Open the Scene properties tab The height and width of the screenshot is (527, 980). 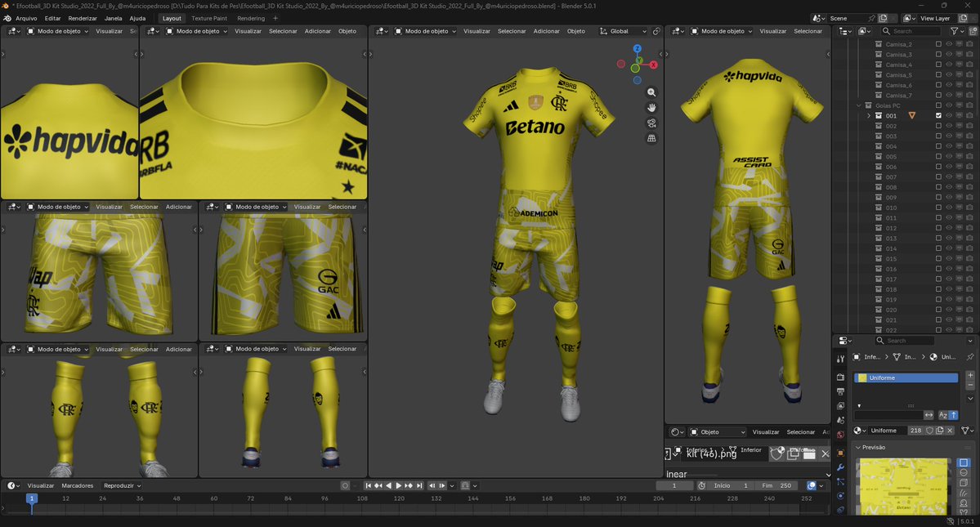point(840,420)
